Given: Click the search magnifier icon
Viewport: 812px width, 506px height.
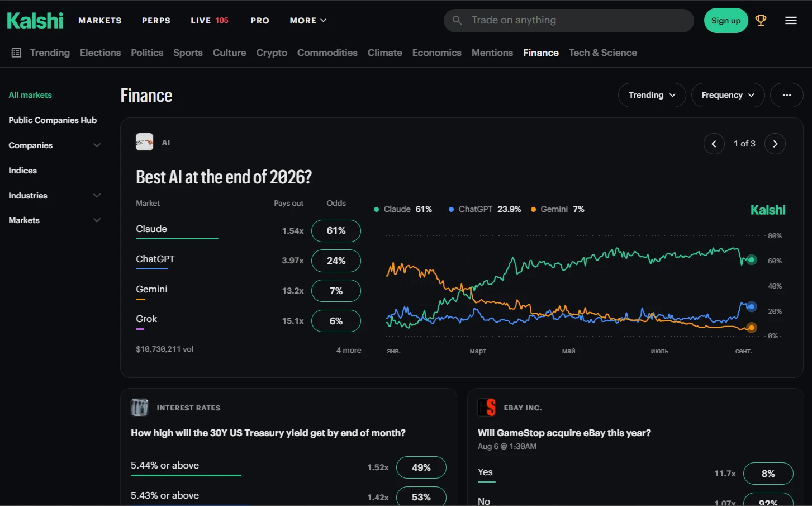Looking at the screenshot, I should (x=457, y=20).
